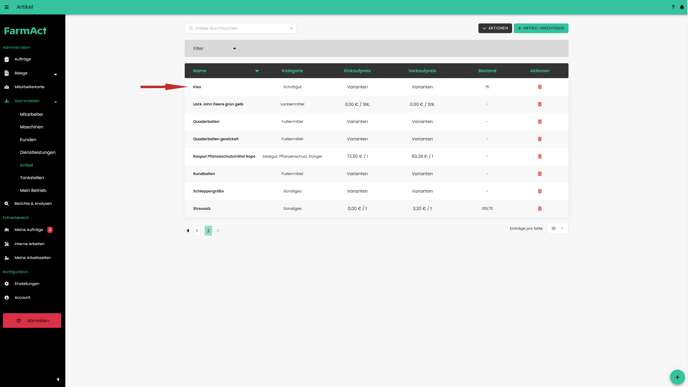Click the red Abmelden button
The image size is (688, 387).
point(32,320)
